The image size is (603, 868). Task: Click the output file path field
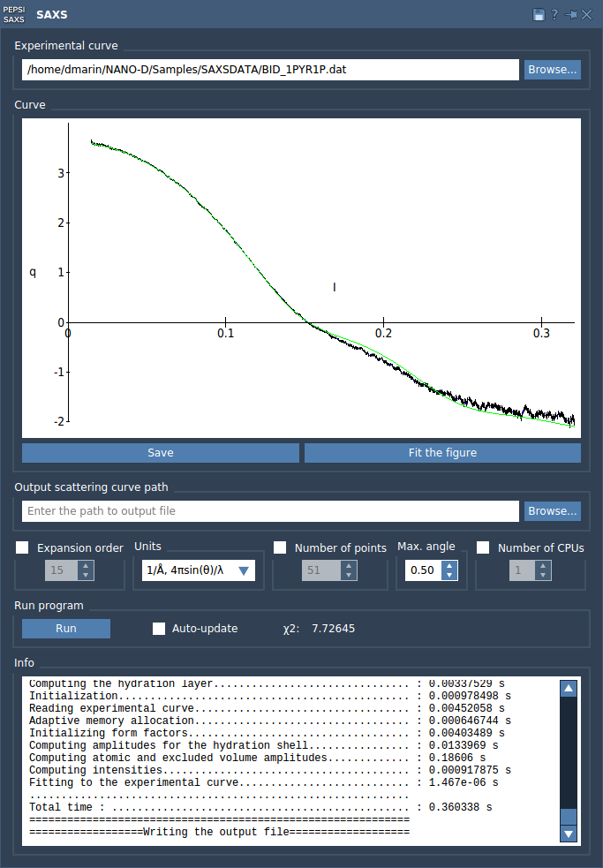click(x=270, y=511)
